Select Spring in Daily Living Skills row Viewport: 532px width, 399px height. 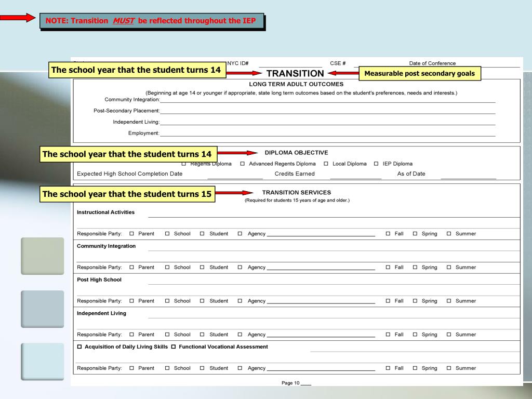click(415, 368)
